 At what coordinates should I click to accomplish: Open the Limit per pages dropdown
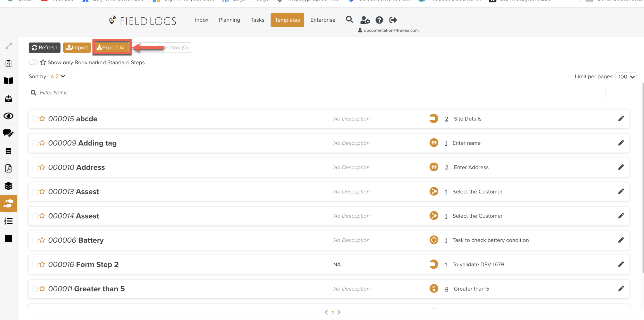[626, 77]
